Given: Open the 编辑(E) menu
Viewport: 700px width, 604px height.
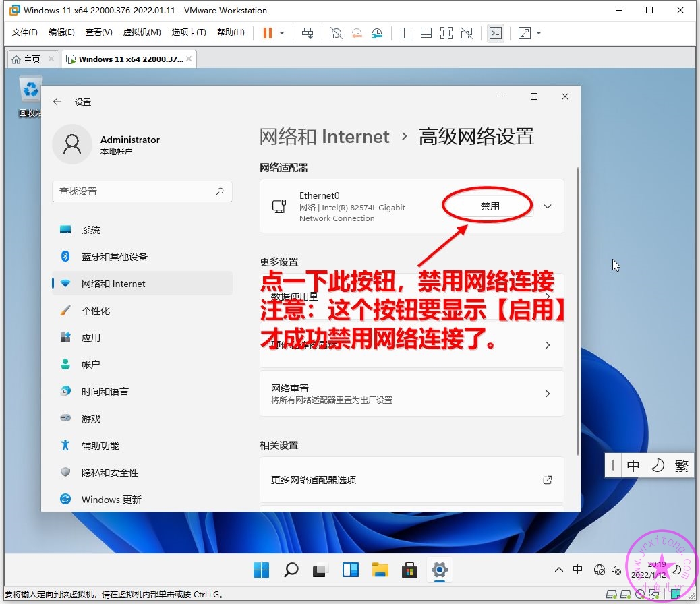Looking at the screenshot, I should pos(61,32).
